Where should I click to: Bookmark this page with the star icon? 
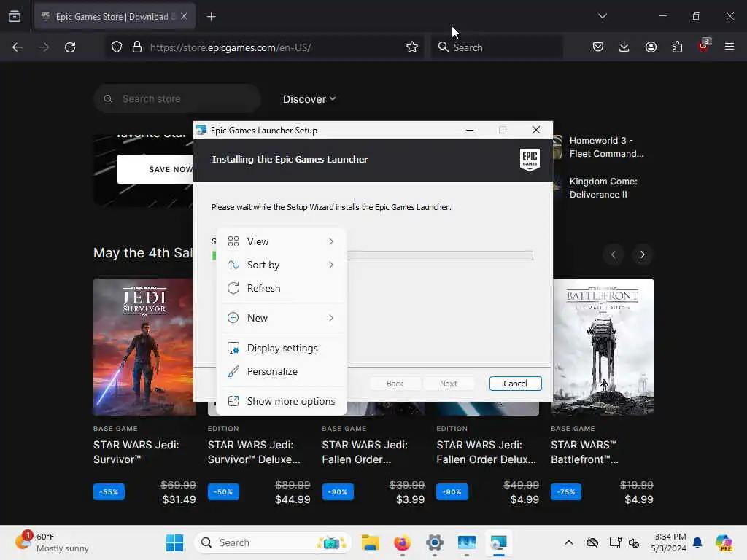pyautogui.click(x=412, y=47)
